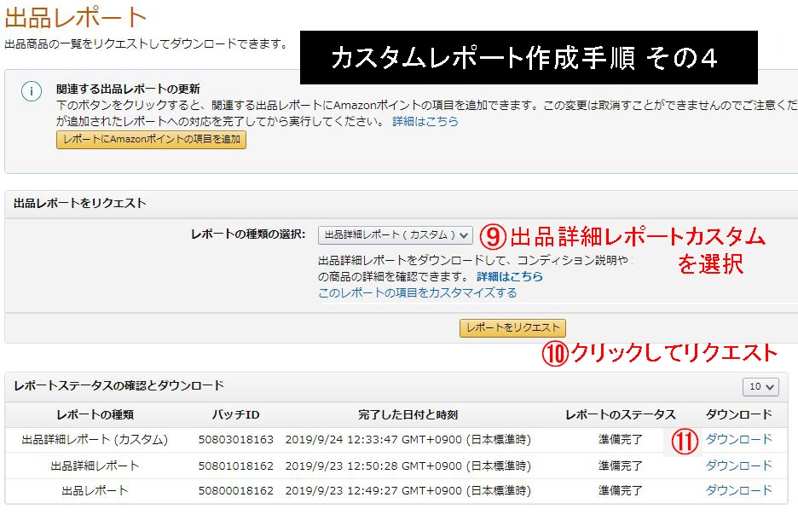Click このレポートの項目をカスタマイズする link
Viewport: 798px width, 532px height.
(417, 292)
